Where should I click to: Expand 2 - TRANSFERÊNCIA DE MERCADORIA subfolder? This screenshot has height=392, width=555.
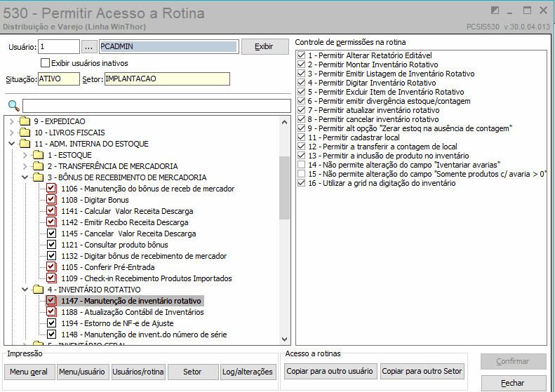click(25, 166)
